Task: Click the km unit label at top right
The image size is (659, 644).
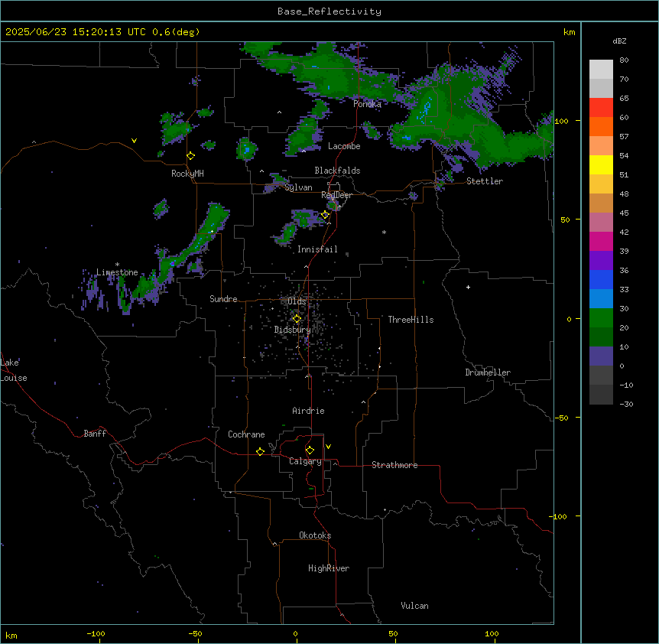Action: [570, 32]
